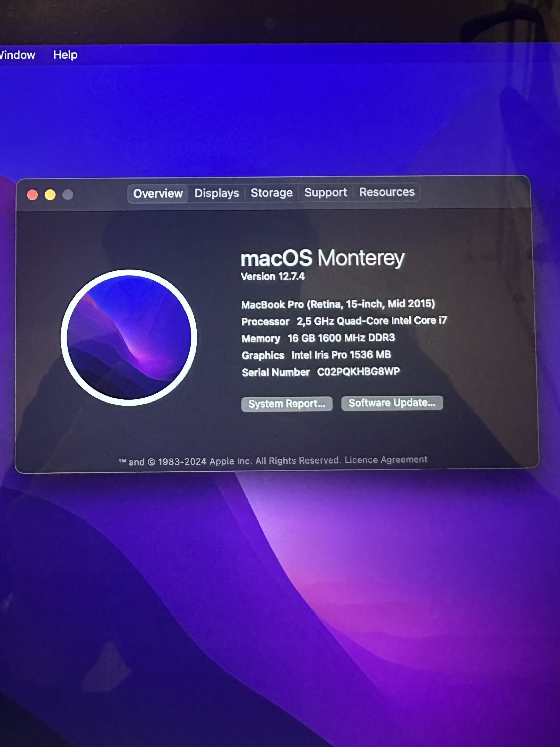Click the red close button
Screen dimensions: 560x747
[32, 194]
